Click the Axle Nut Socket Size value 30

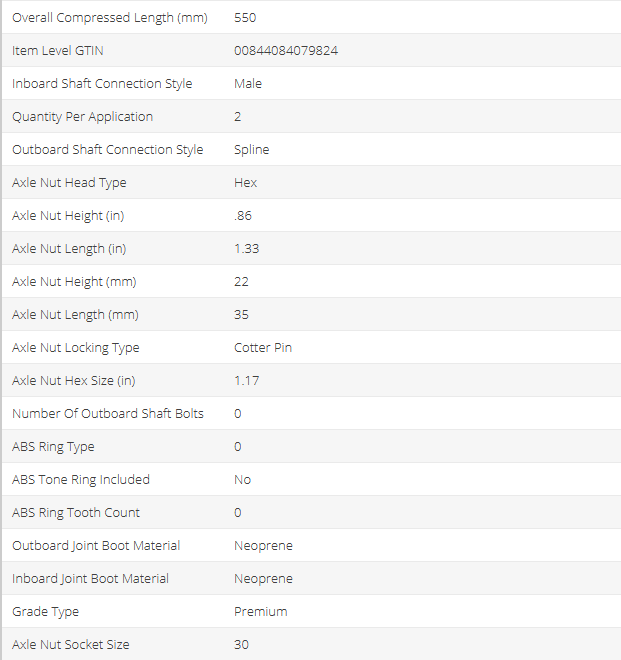(x=241, y=644)
